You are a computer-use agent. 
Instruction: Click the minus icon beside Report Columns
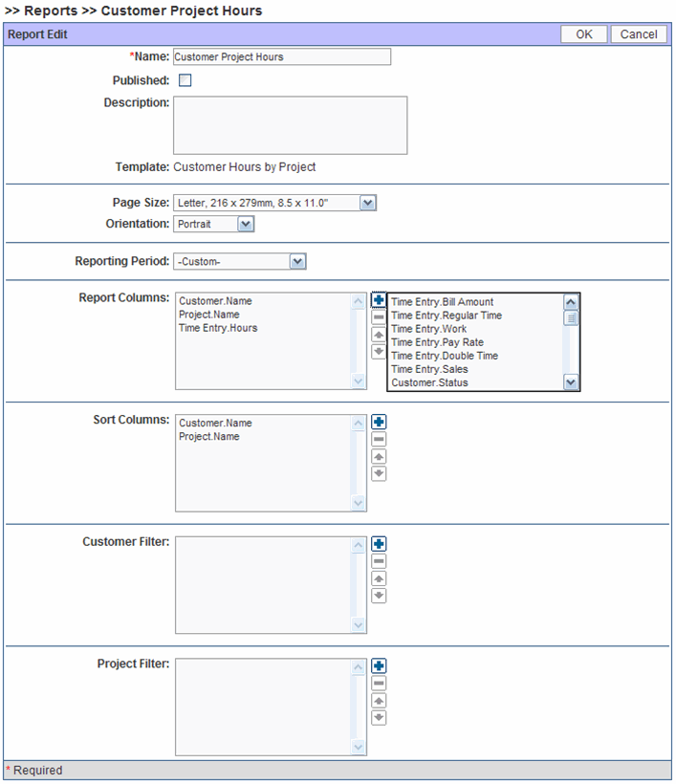(379, 317)
